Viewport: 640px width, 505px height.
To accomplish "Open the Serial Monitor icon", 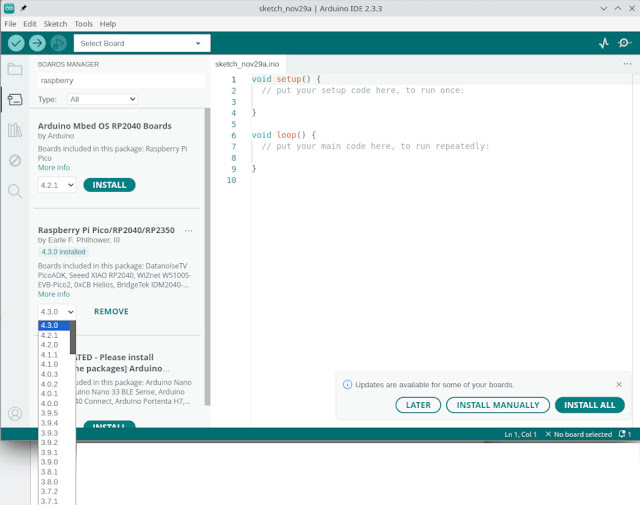I will click(624, 43).
